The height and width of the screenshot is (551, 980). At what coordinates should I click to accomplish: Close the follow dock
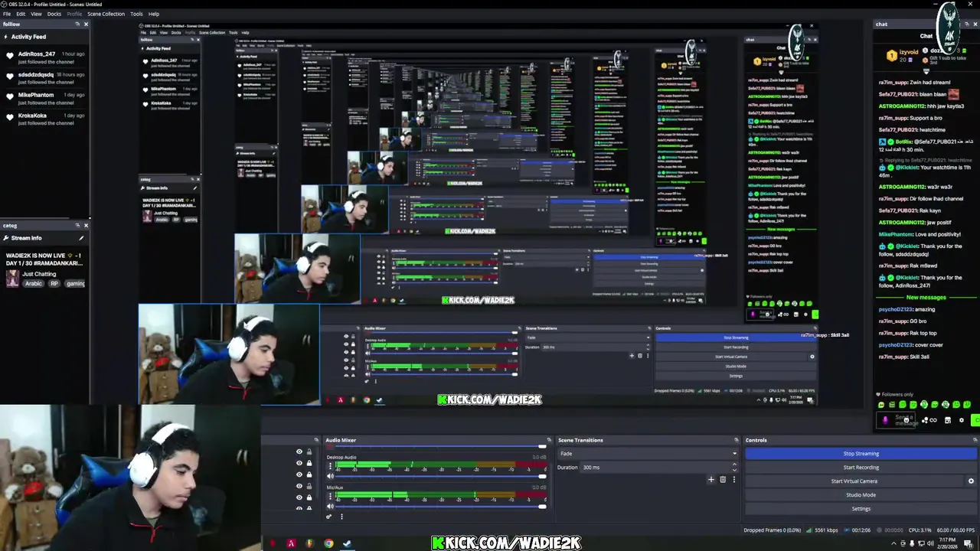(x=86, y=24)
